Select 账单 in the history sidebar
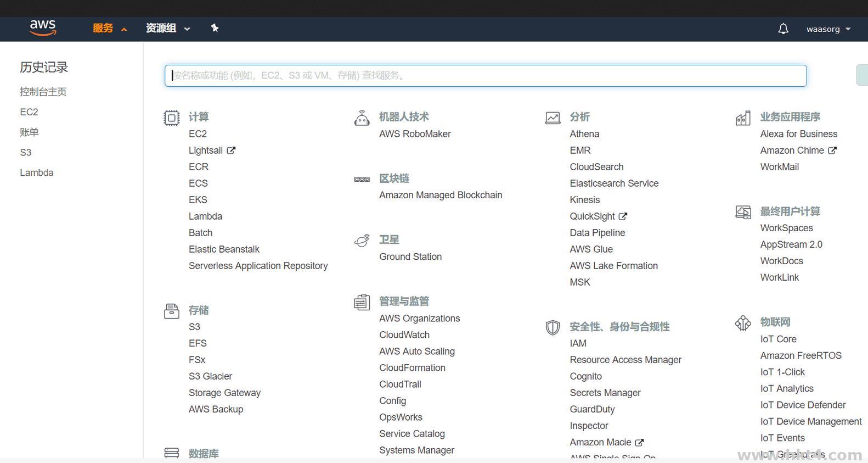The height and width of the screenshot is (463, 868). point(29,132)
